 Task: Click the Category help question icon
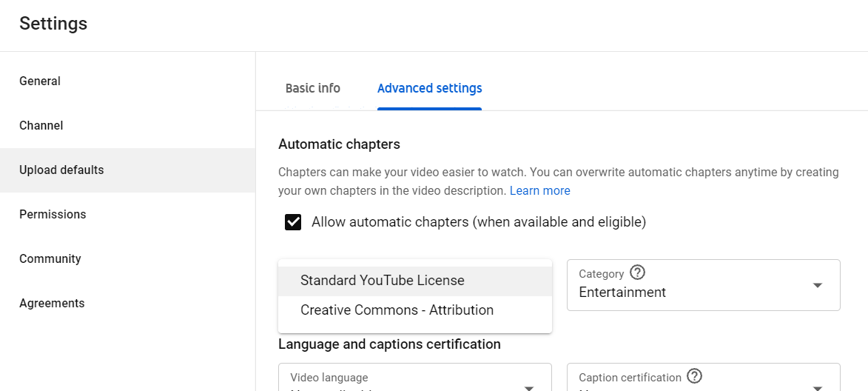click(638, 273)
